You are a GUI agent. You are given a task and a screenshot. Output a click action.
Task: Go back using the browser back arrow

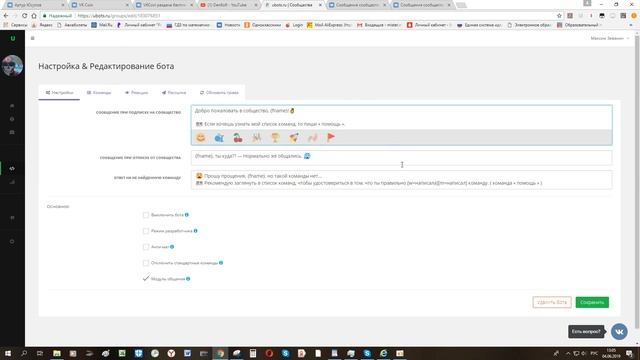coord(6,16)
